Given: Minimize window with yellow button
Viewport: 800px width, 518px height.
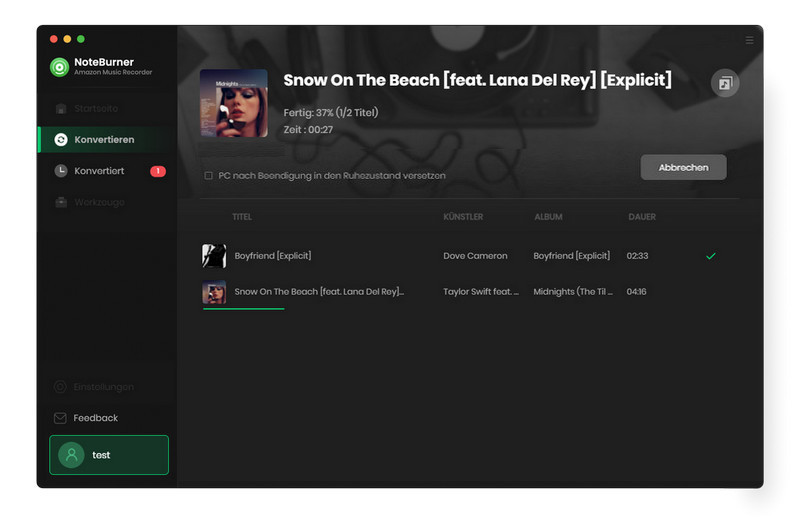Looking at the screenshot, I should [x=67, y=39].
